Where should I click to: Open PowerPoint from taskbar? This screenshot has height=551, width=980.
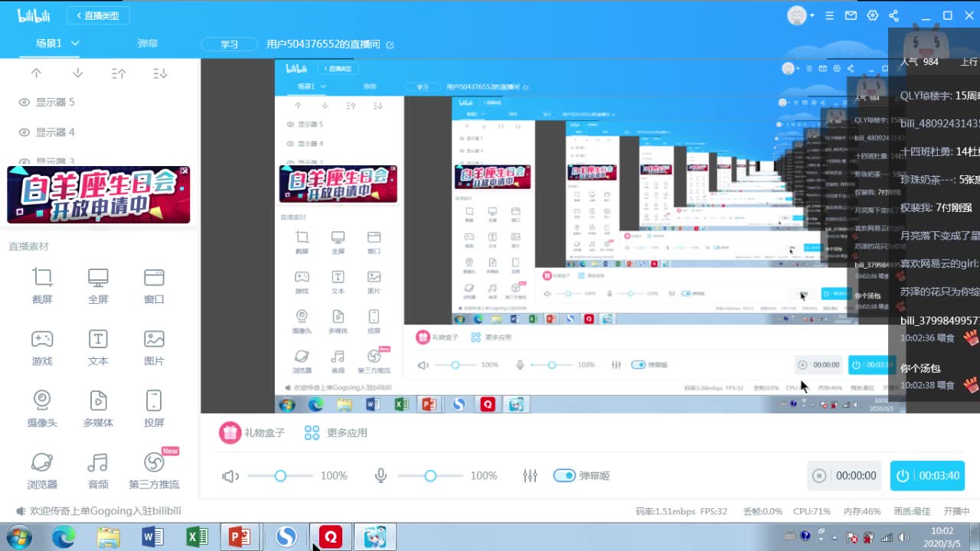(240, 537)
